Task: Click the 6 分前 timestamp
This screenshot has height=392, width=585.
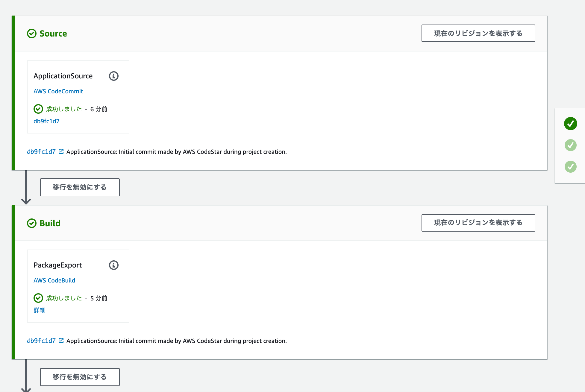Action: [99, 109]
